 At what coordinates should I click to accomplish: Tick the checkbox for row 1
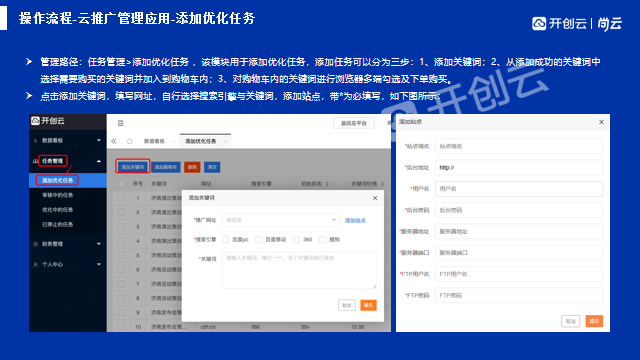pyautogui.click(x=121, y=198)
